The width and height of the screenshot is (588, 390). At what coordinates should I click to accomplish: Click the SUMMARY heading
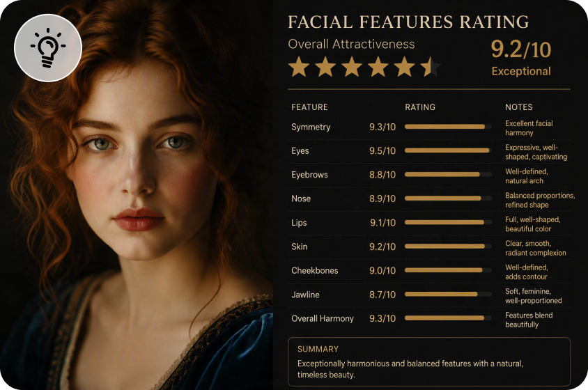tap(318, 349)
